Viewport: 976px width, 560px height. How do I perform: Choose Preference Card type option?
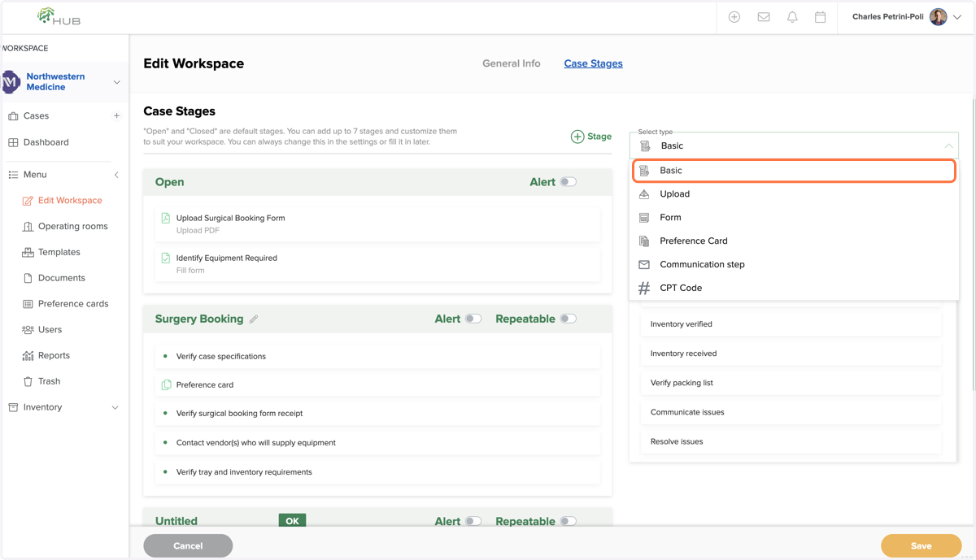tap(794, 241)
